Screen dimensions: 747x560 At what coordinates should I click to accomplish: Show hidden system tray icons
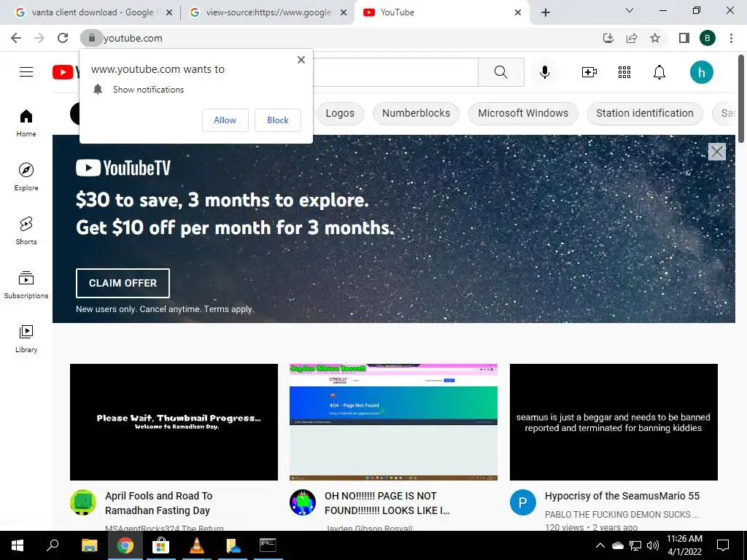pos(600,545)
